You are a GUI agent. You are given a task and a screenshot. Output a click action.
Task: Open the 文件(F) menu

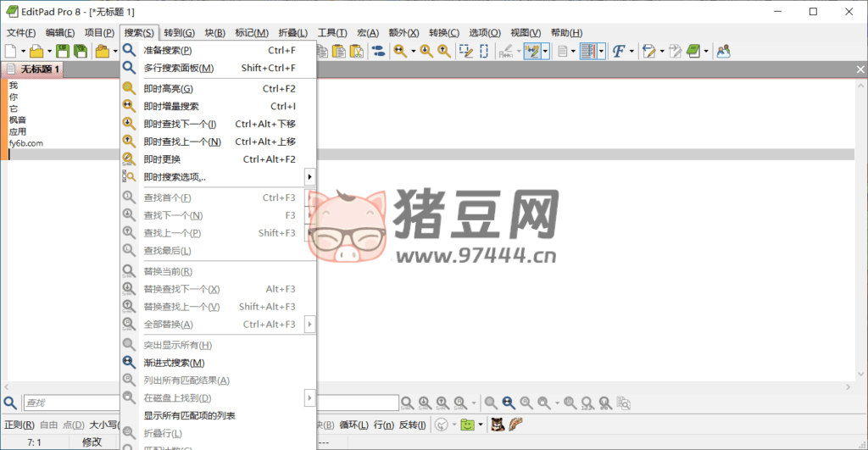click(21, 33)
